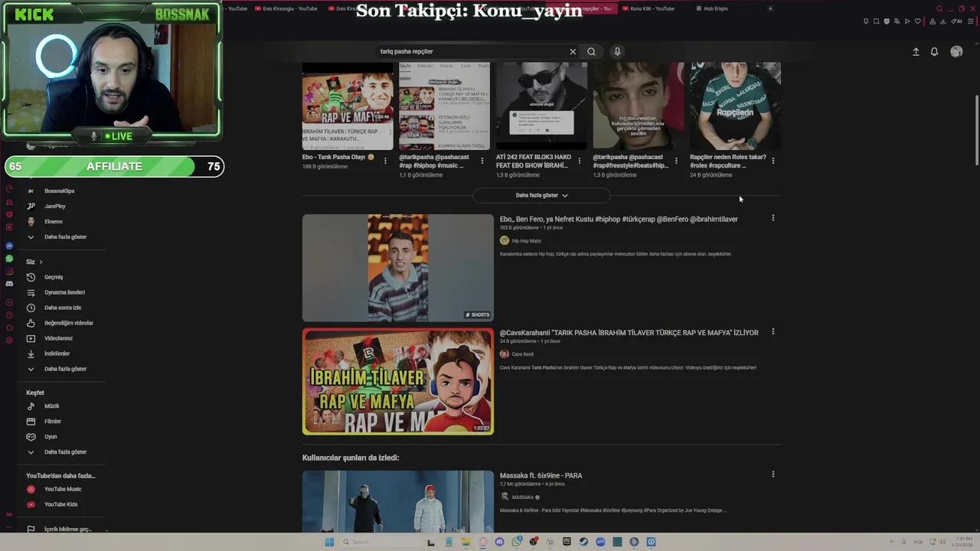Viewport: 980px width, 551px height.
Task: Click the Windows Start button
Action: point(329,542)
